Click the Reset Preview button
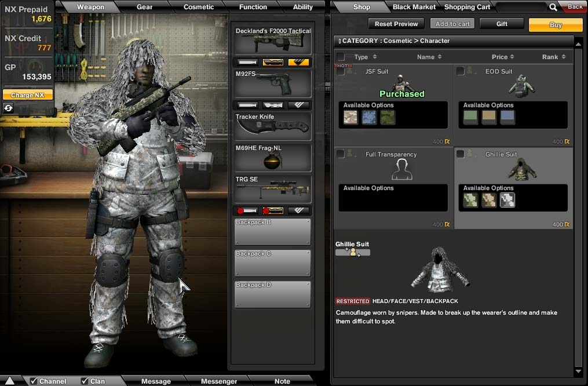This screenshot has width=588, height=386. pos(396,24)
